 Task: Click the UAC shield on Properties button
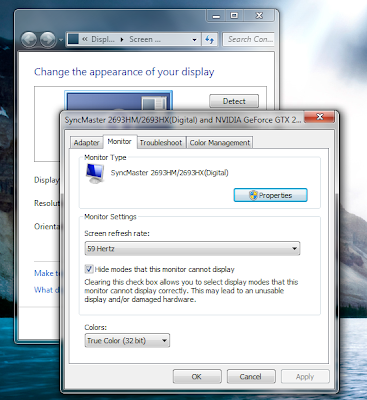coord(253,195)
